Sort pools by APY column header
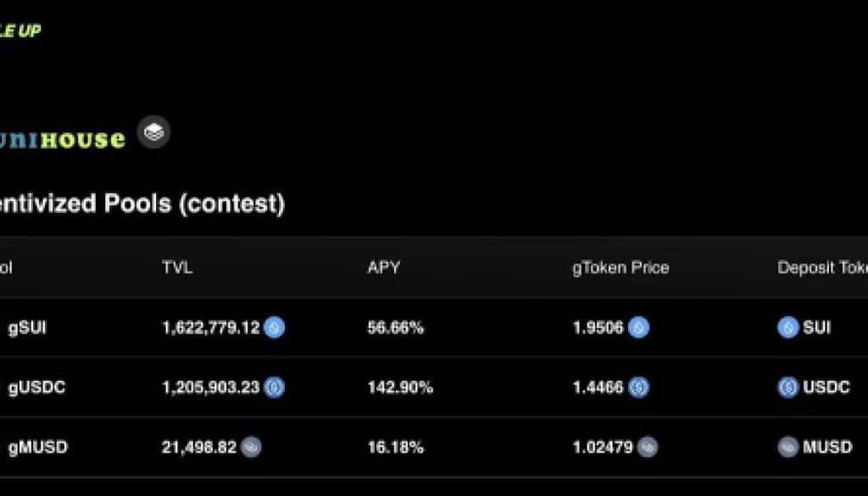The image size is (868, 496). coord(383,268)
